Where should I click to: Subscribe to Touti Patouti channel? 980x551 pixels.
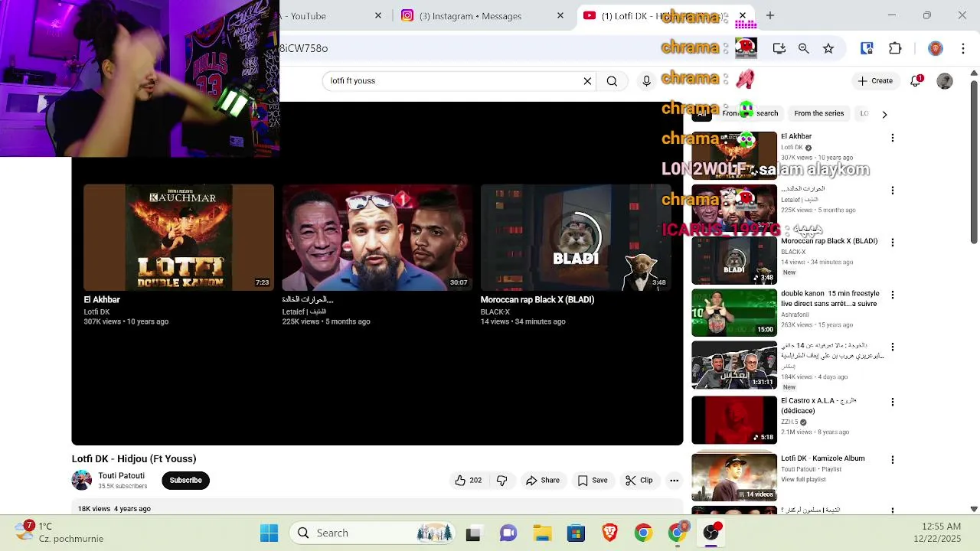[185, 481]
